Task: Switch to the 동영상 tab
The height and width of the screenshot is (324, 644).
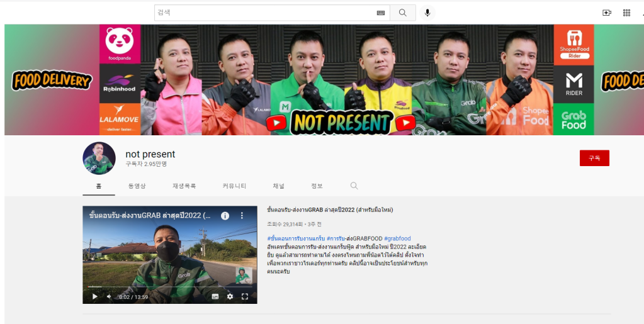Action: click(137, 186)
